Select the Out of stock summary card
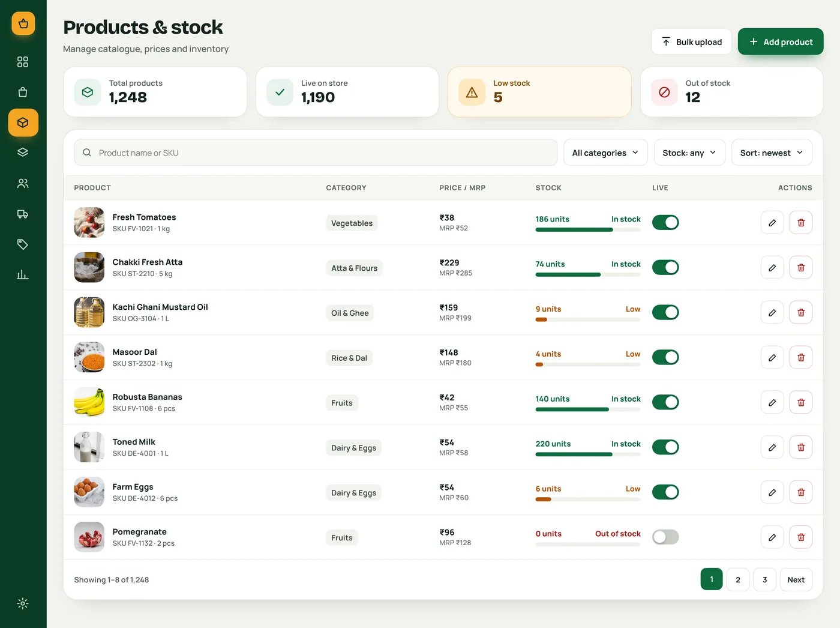Image resolution: width=840 pixels, height=628 pixels. 731,92
